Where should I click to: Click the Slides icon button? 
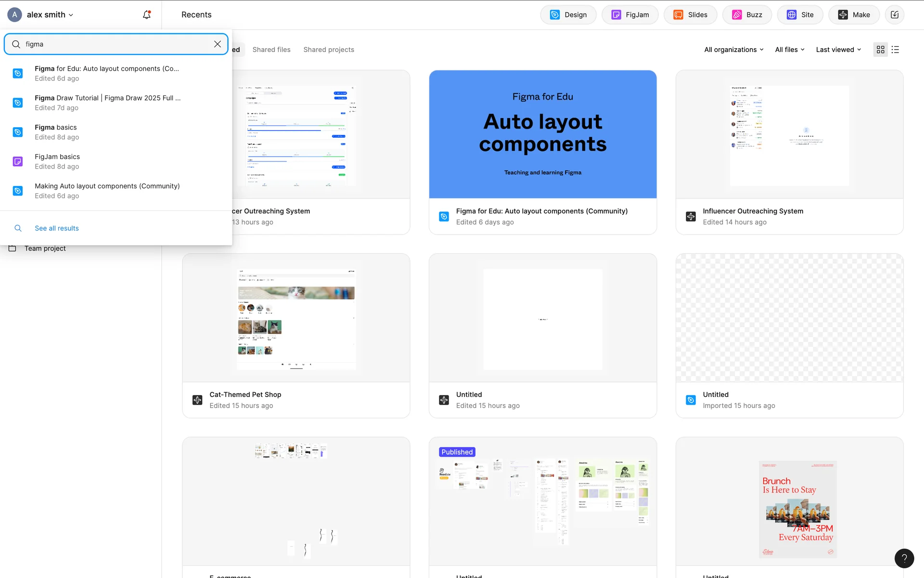click(x=690, y=15)
